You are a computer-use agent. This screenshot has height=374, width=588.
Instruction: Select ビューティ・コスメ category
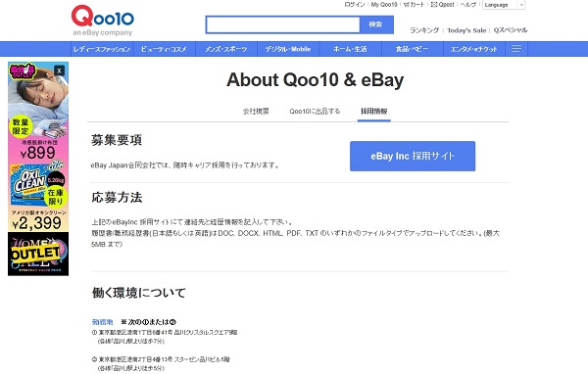click(x=164, y=49)
